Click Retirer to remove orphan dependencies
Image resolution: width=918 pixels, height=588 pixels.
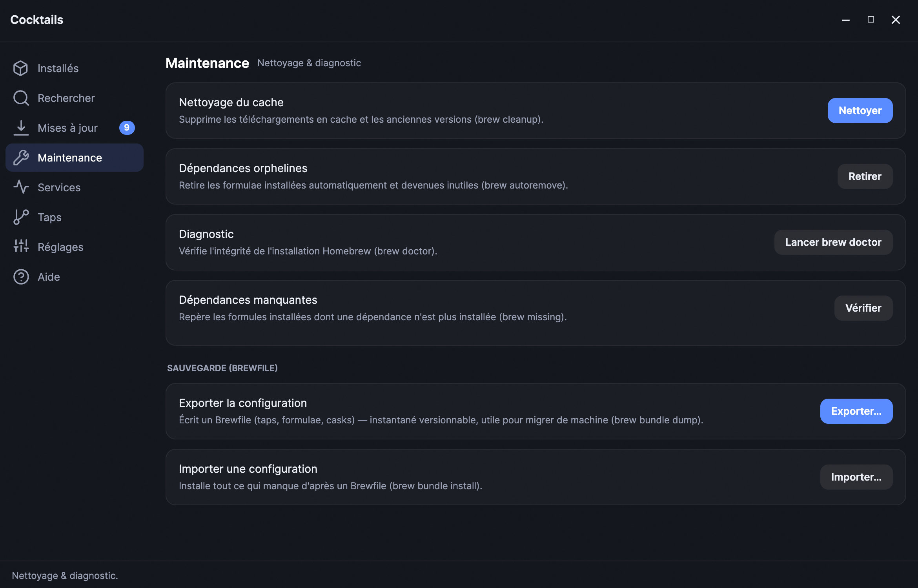pyautogui.click(x=865, y=176)
